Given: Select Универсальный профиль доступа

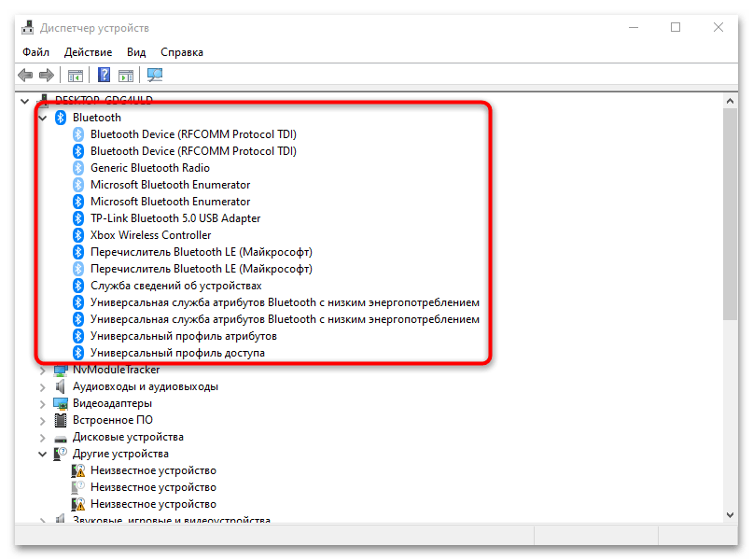Looking at the screenshot, I should 177,353.
